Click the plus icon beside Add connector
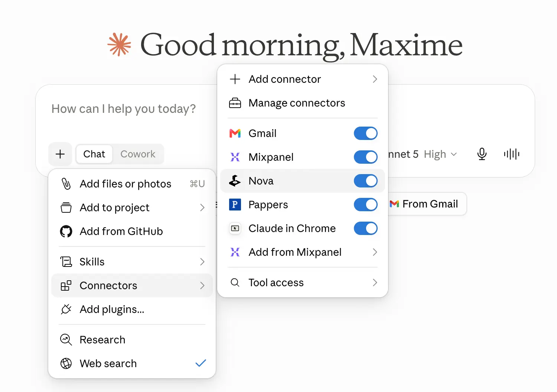 (x=235, y=79)
